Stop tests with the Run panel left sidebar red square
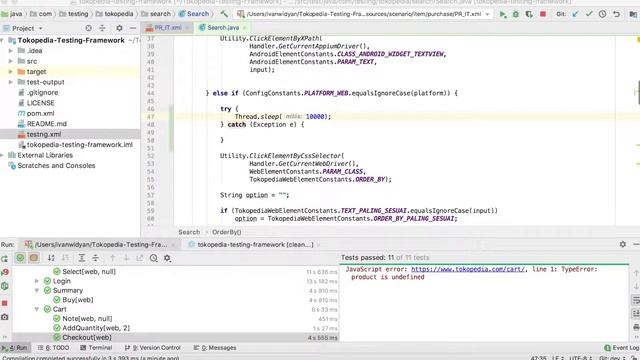640x360 pixels. [4, 303]
